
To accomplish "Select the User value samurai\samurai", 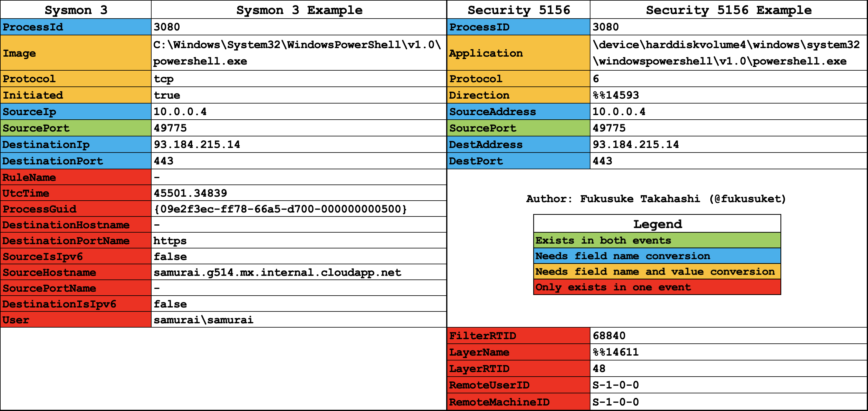I will [299, 320].
